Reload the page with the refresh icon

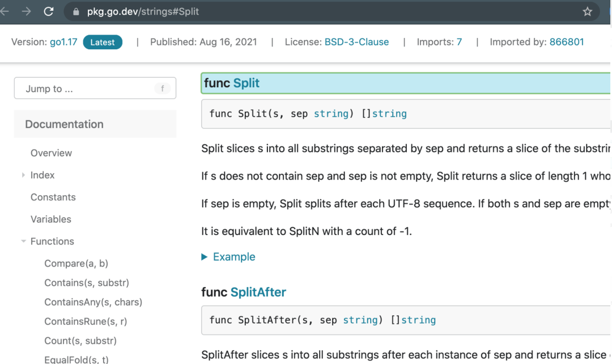coord(49,11)
